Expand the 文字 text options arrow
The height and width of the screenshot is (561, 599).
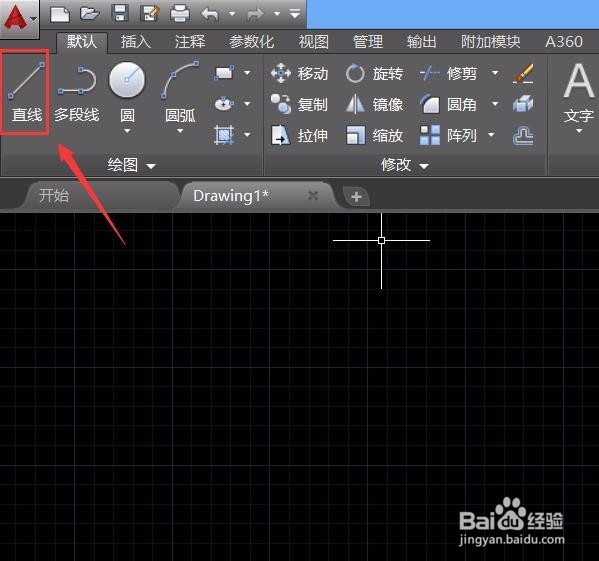pos(579,131)
